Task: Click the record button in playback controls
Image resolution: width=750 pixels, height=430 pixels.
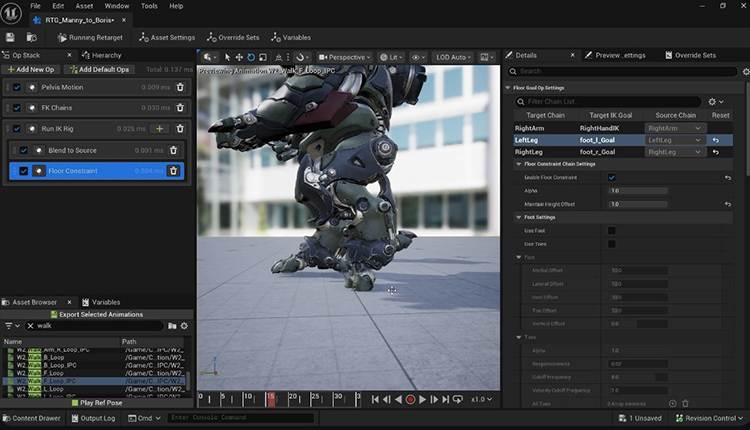Action: click(410, 399)
